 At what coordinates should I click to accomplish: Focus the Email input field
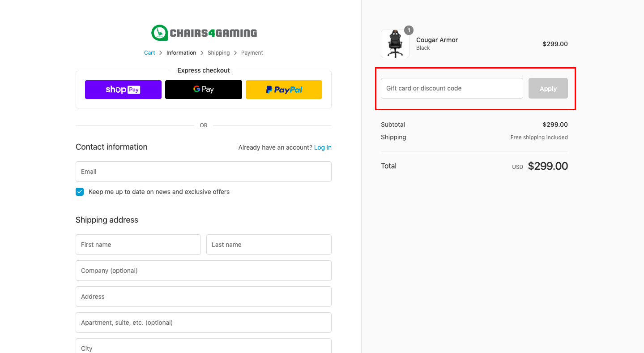pyautogui.click(x=204, y=172)
